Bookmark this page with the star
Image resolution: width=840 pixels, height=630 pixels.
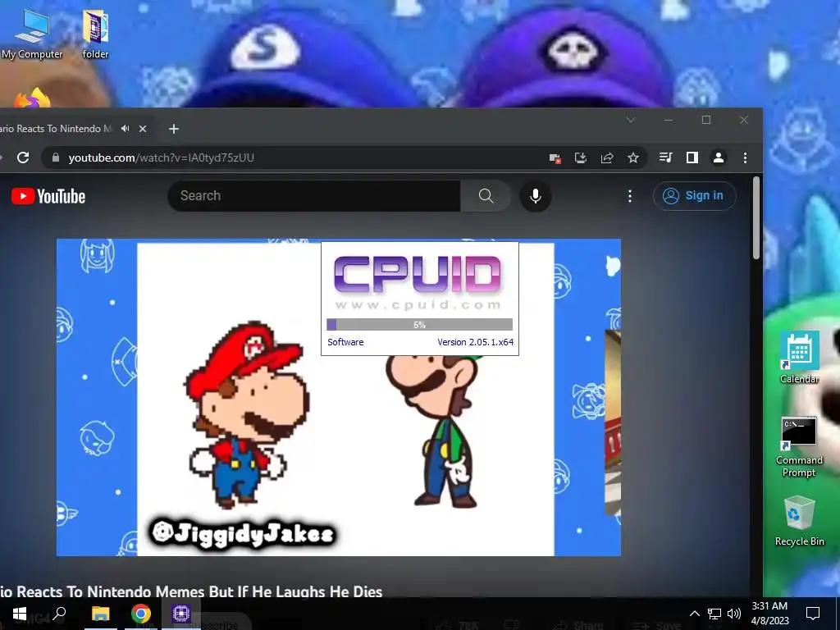click(633, 157)
